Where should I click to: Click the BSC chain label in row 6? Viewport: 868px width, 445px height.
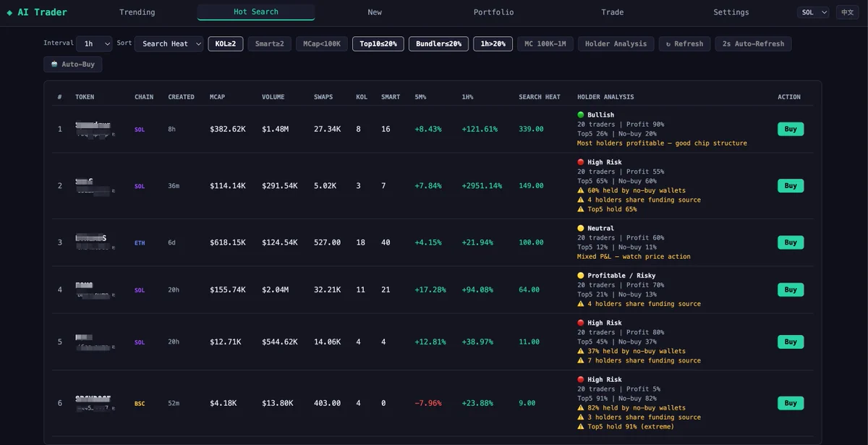coord(140,404)
